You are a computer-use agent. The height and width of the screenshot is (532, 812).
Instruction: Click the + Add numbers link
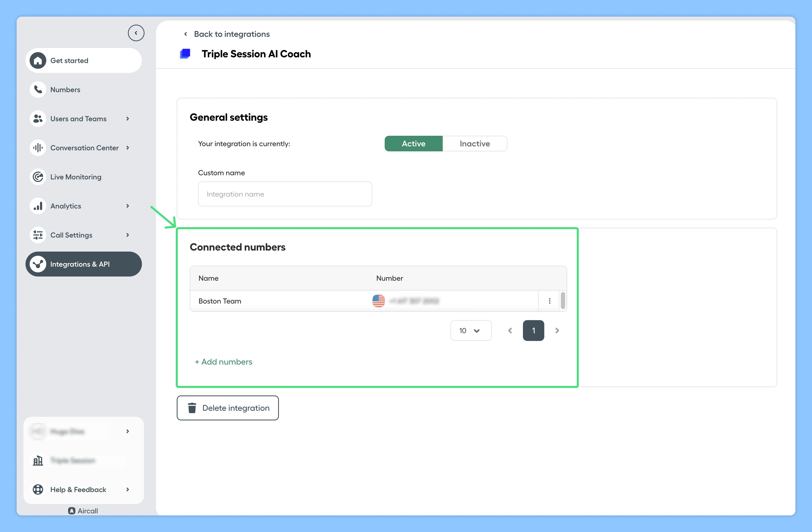(223, 362)
